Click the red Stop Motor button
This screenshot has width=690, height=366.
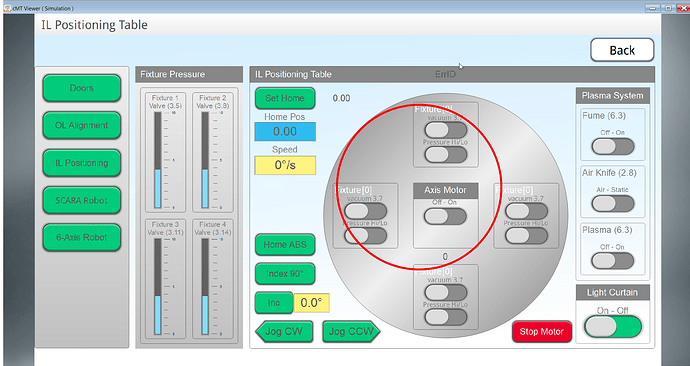click(542, 332)
